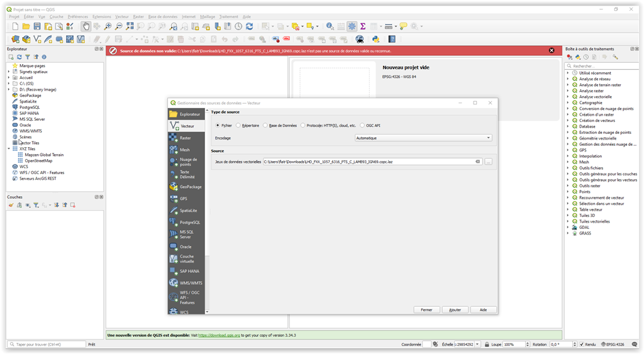Select the Répertoire source type
644x354 pixels.
click(238, 125)
